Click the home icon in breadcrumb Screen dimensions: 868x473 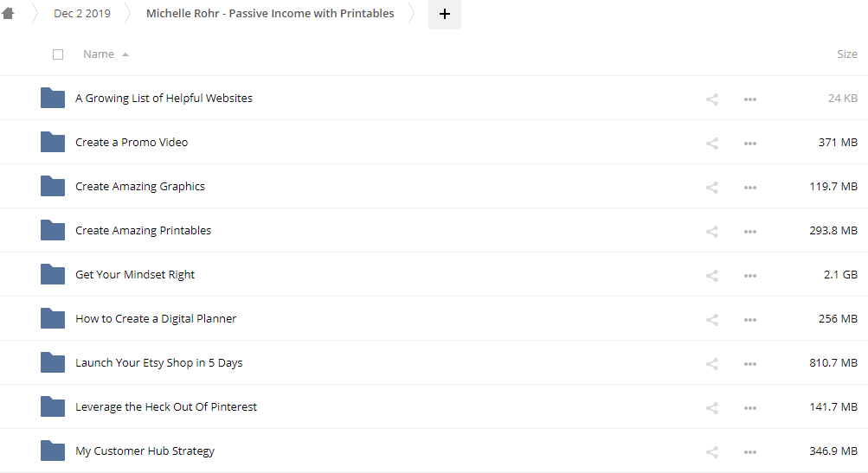(x=9, y=13)
